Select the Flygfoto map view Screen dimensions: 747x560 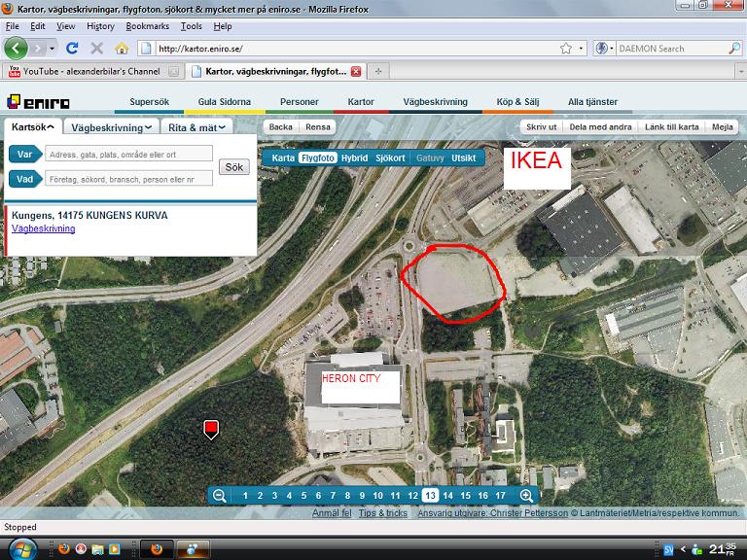[x=318, y=158]
